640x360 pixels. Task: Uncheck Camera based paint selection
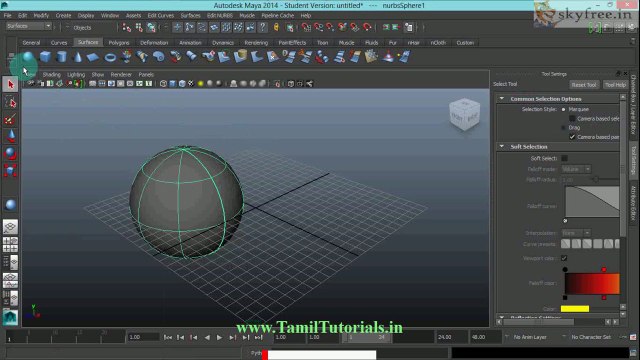[x=572, y=137]
